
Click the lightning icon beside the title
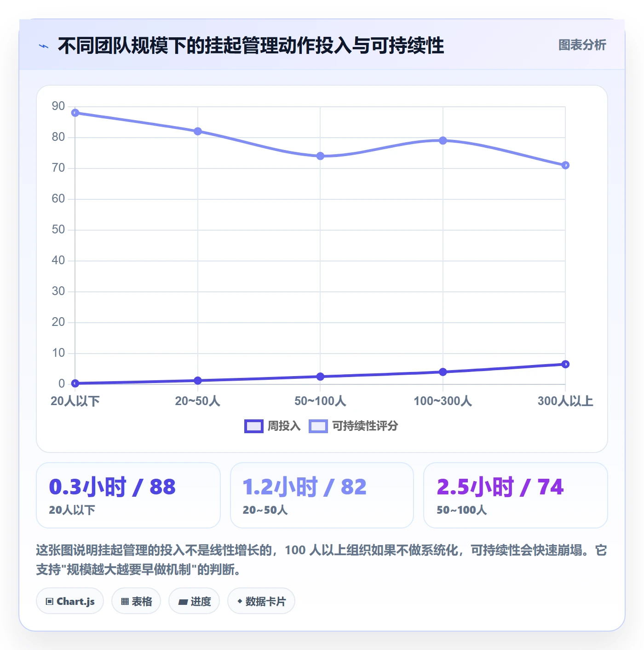click(44, 46)
